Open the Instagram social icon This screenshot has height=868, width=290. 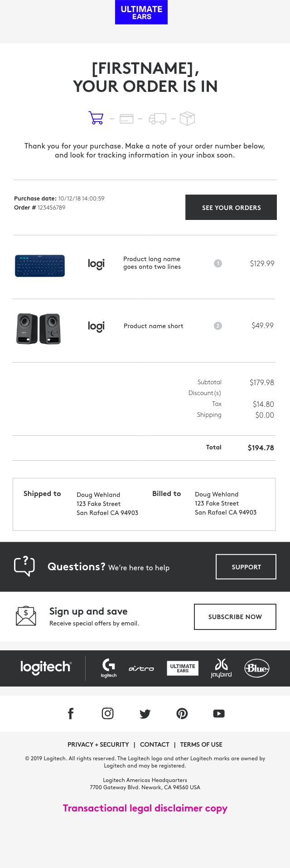[108, 714]
